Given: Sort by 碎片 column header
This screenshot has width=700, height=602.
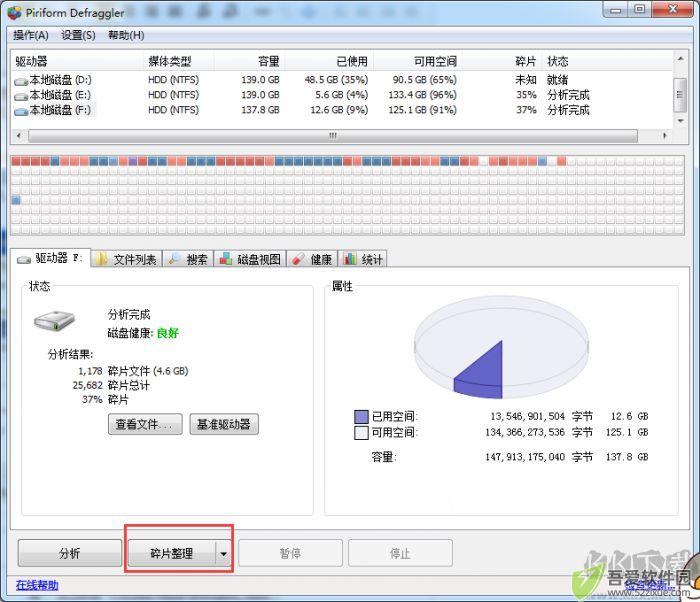Looking at the screenshot, I should click(x=501, y=61).
